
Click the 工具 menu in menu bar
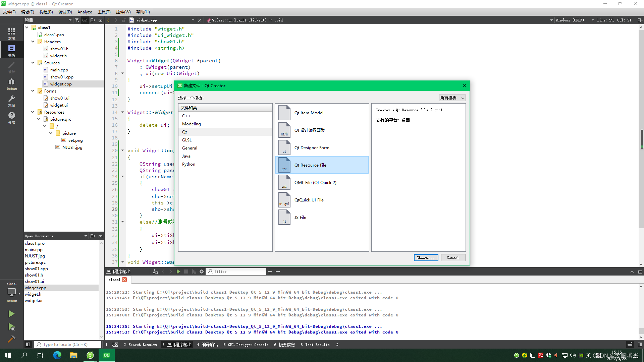pyautogui.click(x=104, y=12)
